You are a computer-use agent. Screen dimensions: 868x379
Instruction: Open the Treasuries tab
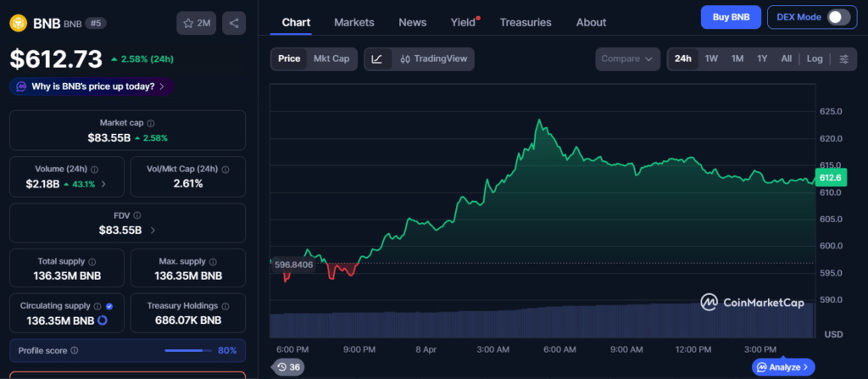[x=526, y=22]
